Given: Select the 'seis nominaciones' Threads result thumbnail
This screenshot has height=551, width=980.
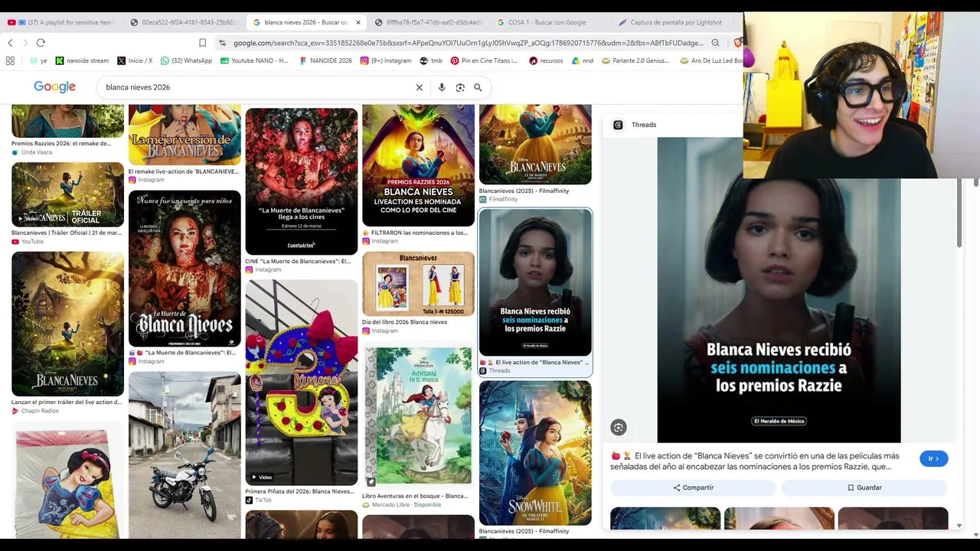Looking at the screenshot, I should (535, 282).
